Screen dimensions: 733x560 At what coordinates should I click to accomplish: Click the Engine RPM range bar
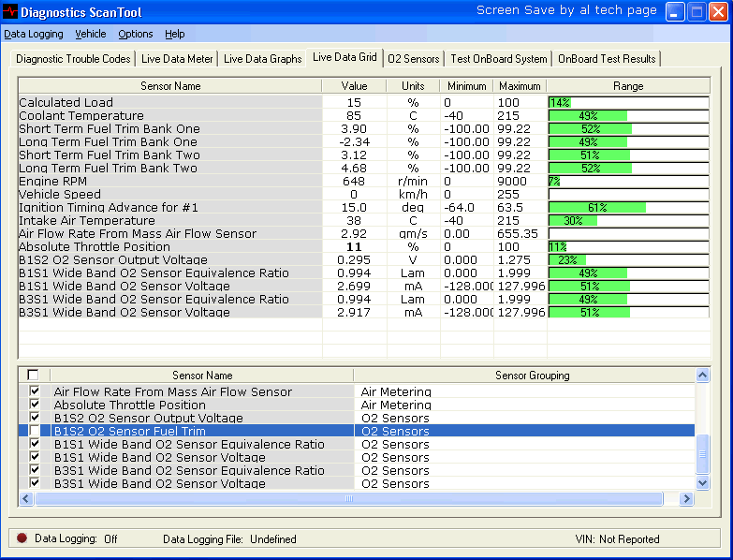[x=628, y=181]
